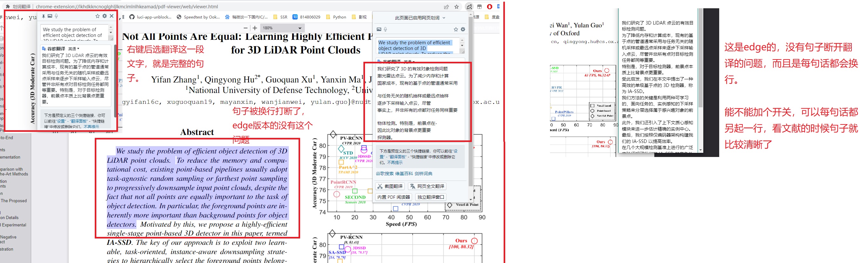868x263 pixels.
Task: Expand 此页面已启用网页划词 dropdown
Action: point(420,18)
